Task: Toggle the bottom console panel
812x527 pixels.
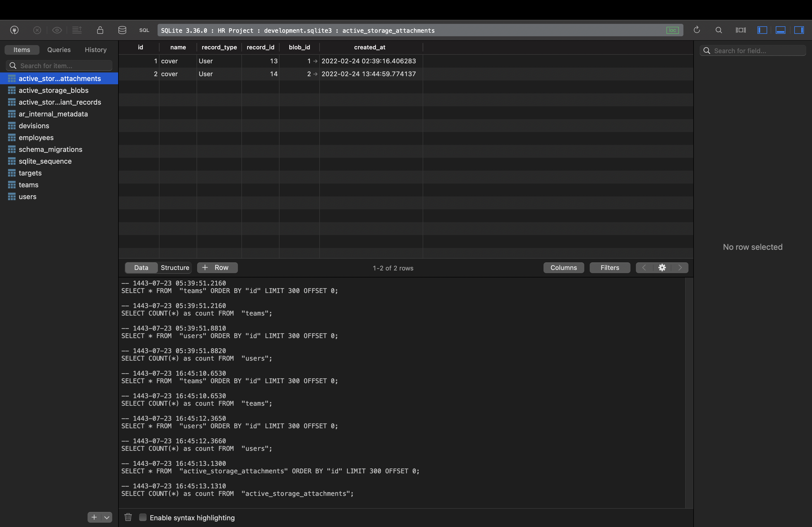Action: pos(781,30)
